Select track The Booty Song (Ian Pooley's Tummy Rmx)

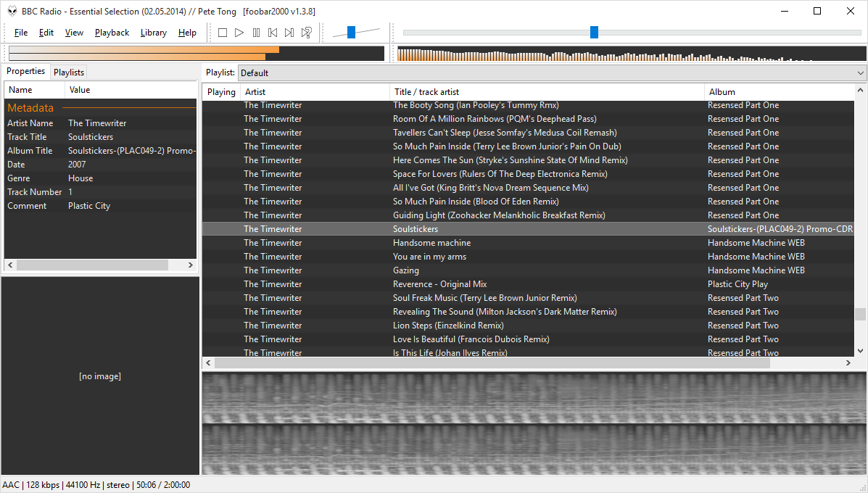pyautogui.click(x=528, y=105)
